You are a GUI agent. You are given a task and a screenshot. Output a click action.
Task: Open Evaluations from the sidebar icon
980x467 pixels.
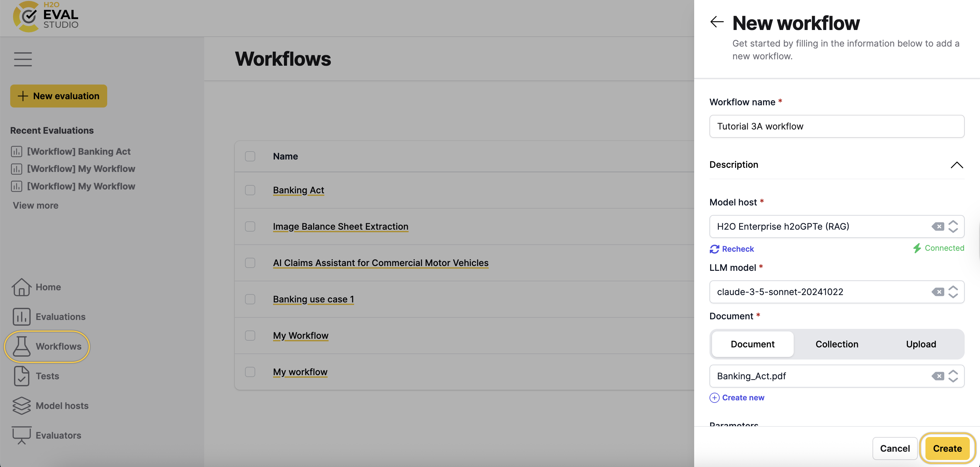click(x=22, y=316)
